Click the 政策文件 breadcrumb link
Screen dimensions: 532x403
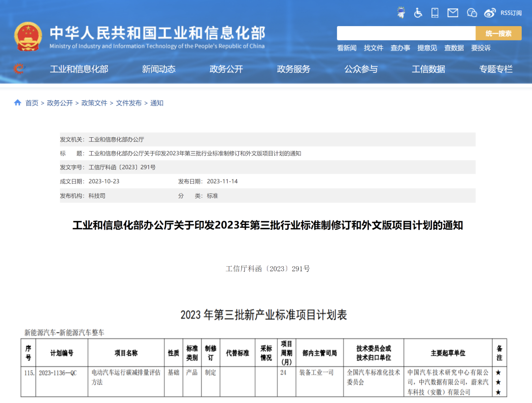point(94,103)
